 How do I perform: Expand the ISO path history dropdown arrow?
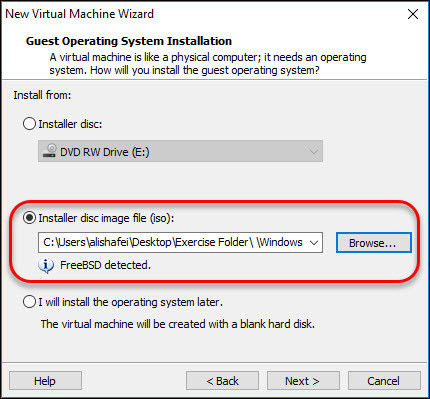(x=314, y=243)
